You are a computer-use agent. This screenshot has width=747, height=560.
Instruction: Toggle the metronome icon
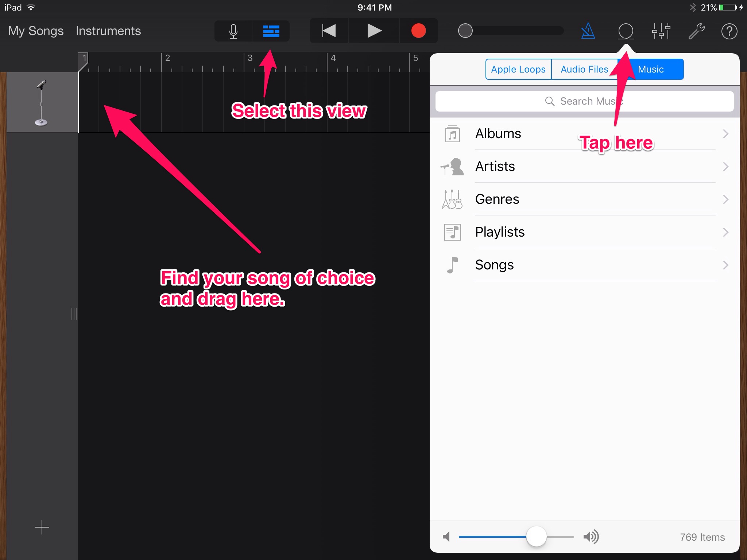tap(588, 31)
